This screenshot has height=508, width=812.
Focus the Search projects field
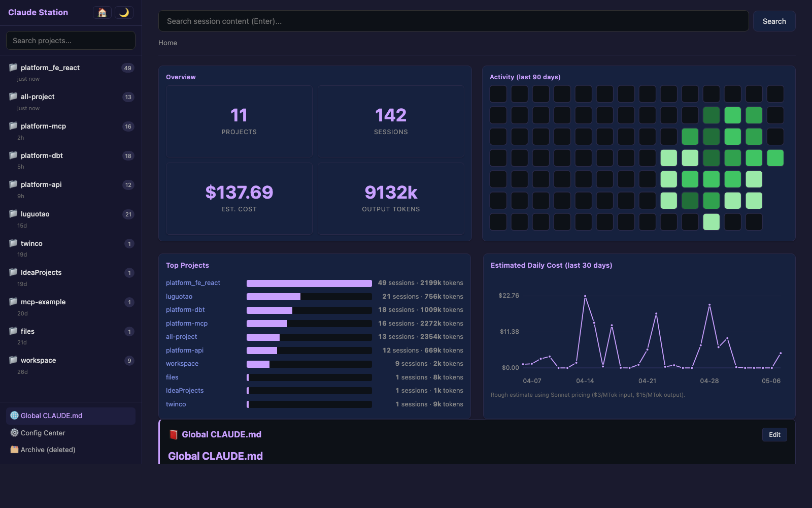point(71,41)
